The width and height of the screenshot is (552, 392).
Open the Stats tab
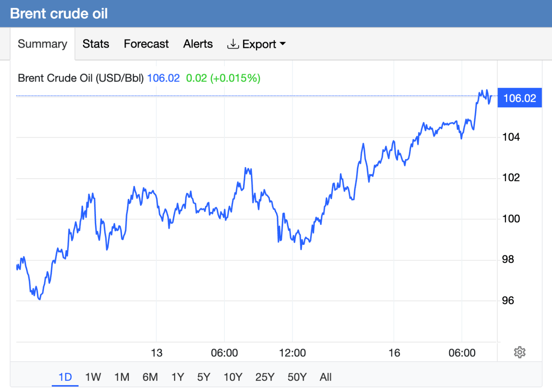click(96, 44)
